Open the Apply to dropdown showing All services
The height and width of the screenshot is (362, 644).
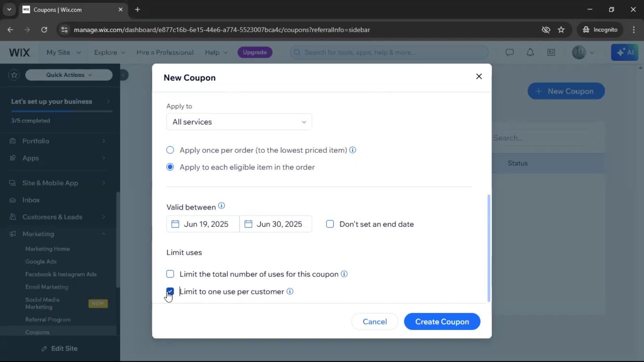click(239, 122)
